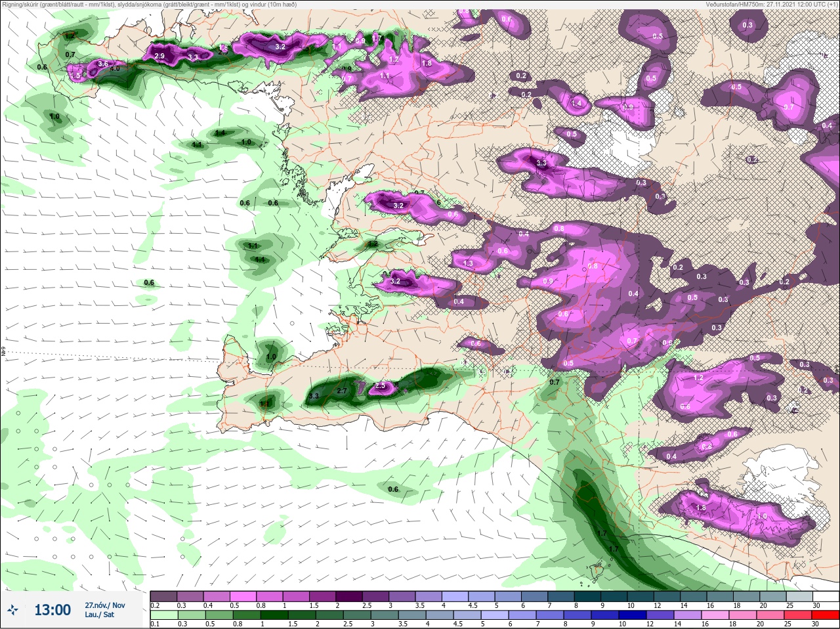Click the '64' latitude label at left edge
Image resolution: width=840 pixels, height=629 pixels.
click(x=3, y=351)
